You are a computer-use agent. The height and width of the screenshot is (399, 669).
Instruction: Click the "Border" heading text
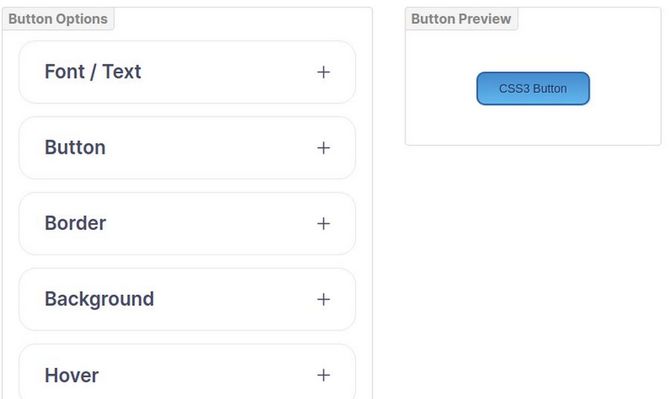click(x=75, y=223)
